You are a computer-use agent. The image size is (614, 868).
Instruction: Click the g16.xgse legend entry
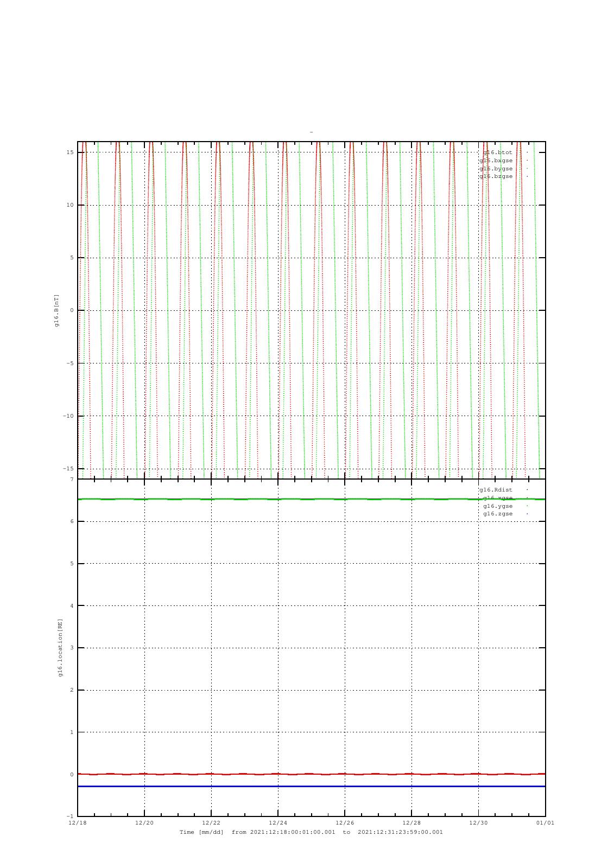pyautogui.click(x=497, y=498)
